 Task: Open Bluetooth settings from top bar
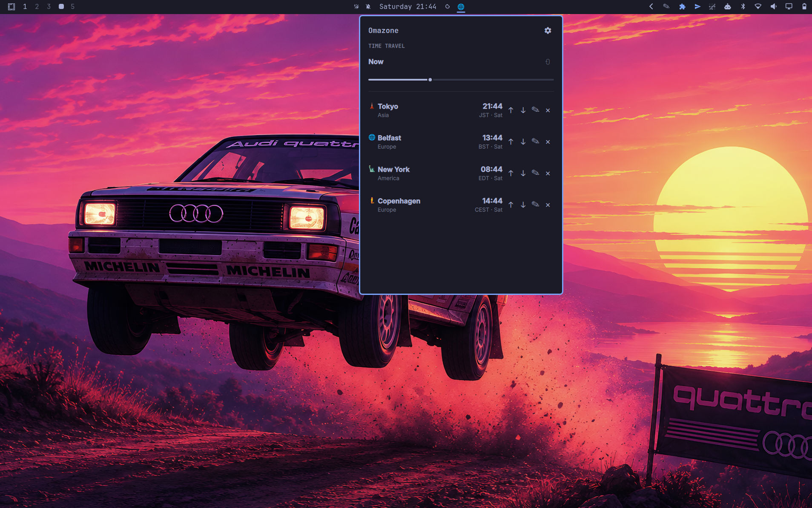743,6
